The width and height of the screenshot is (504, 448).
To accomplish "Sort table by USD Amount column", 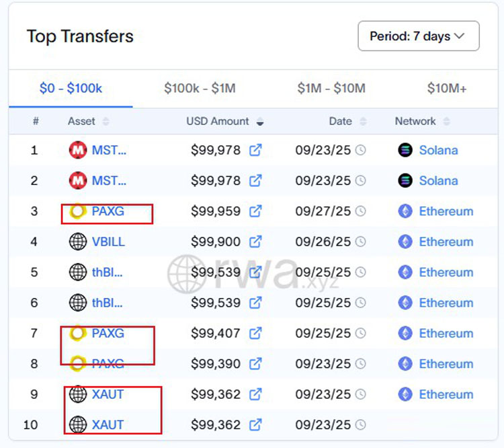I will click(x=260, y=122).
